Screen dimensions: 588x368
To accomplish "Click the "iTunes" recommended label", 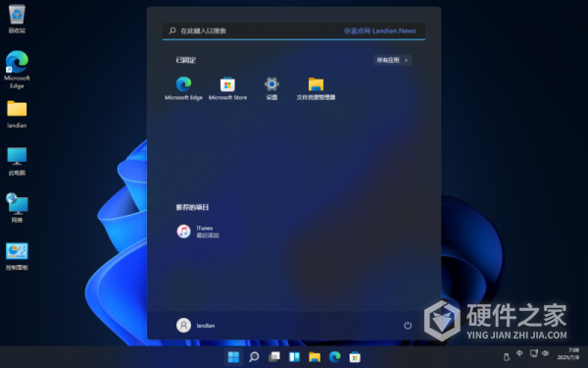I will (205, 228).
